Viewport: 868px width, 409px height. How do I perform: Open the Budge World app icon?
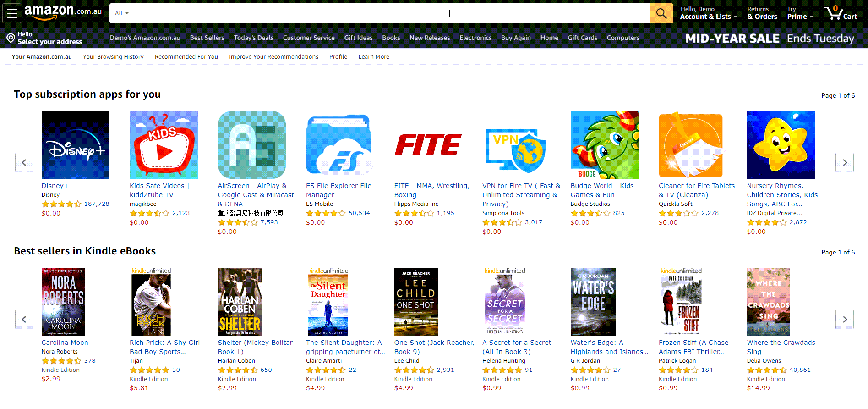click(x=605, y=145)
